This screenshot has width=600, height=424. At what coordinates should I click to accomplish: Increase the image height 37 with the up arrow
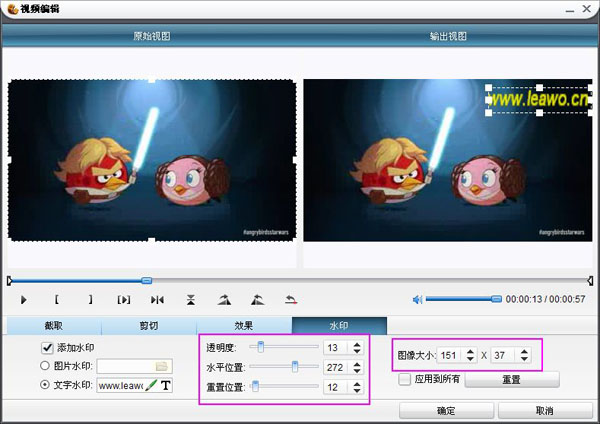(524, 352)
